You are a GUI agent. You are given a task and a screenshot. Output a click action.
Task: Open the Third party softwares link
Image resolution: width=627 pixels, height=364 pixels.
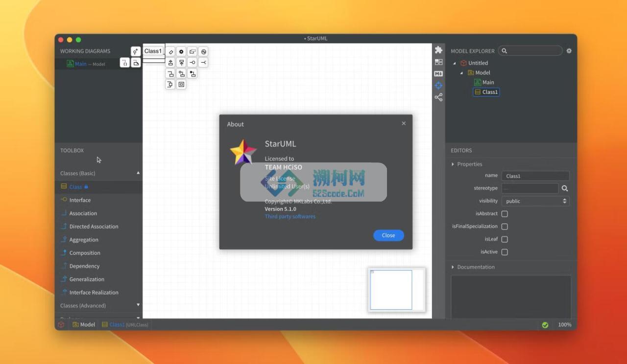[x=290, y=216]
